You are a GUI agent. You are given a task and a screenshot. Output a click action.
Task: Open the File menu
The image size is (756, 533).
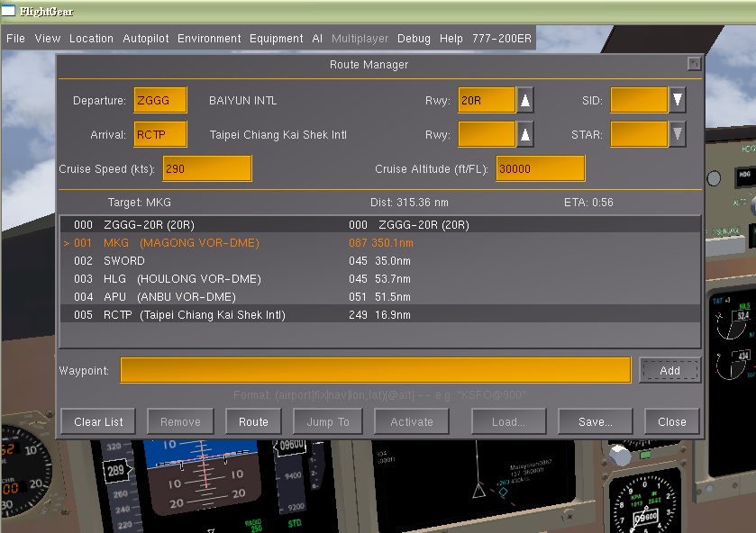click(15, 39)
